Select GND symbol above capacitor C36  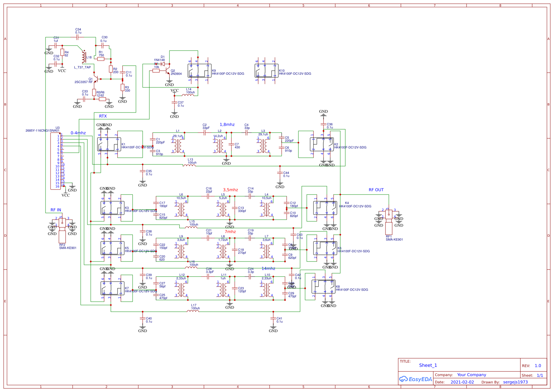[324, 114]
